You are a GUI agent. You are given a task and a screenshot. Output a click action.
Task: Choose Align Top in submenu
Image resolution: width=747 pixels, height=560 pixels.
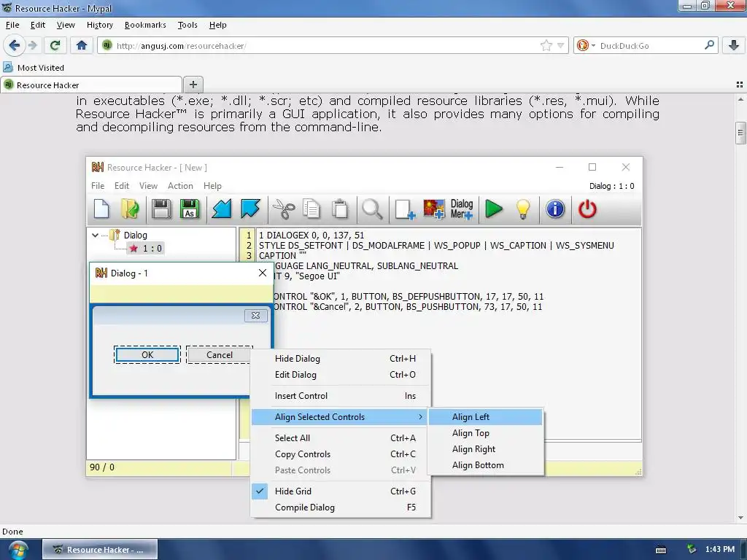(485, 433)
